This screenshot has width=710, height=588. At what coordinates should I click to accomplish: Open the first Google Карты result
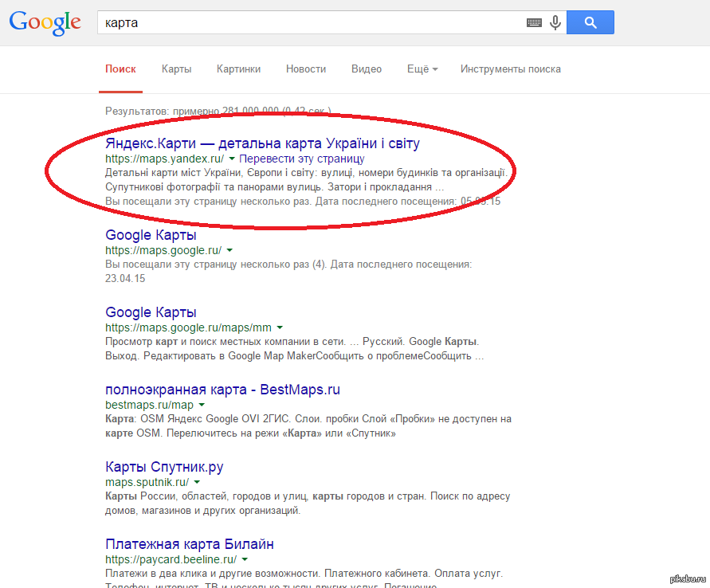tap(151, 235)
